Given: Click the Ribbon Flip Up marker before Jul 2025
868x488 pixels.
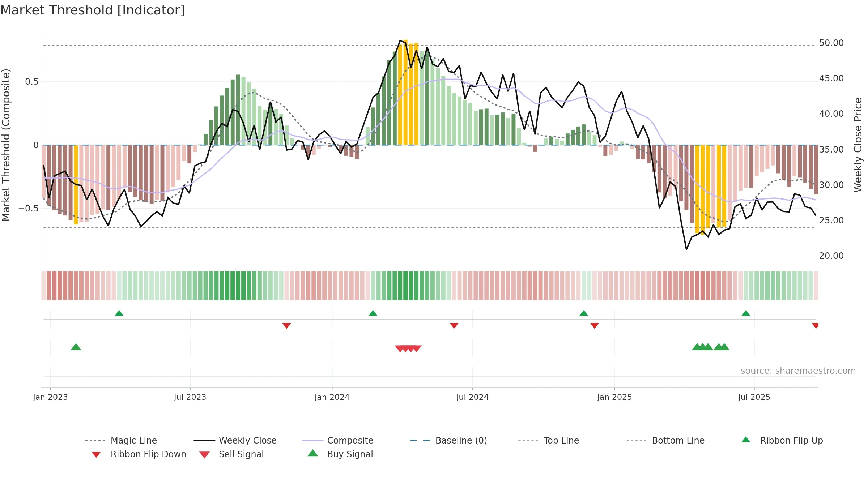Looking at the screenshot, I should (x=745, y=313).
